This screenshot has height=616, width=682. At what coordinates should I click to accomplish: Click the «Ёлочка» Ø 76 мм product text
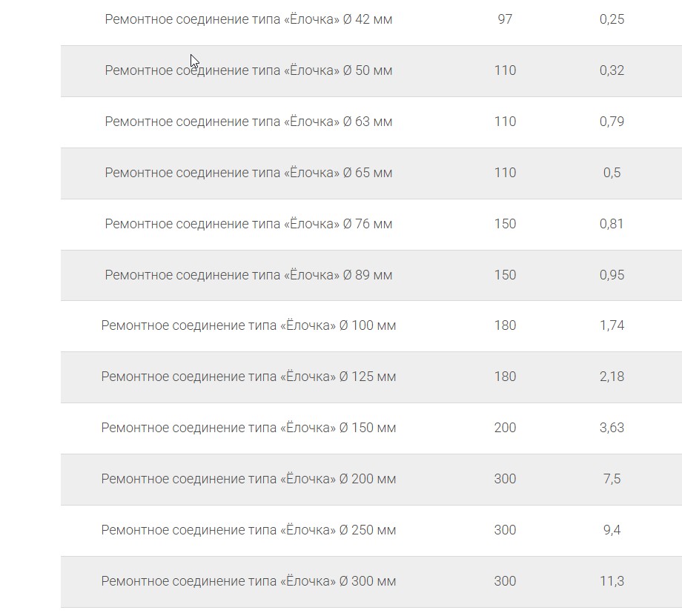coord(248,224)
